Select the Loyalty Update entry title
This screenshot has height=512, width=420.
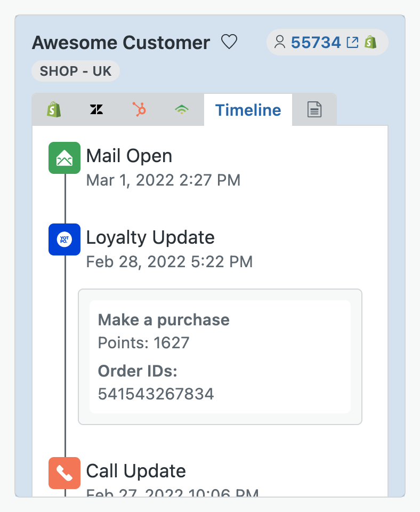(x=150, y=237)
